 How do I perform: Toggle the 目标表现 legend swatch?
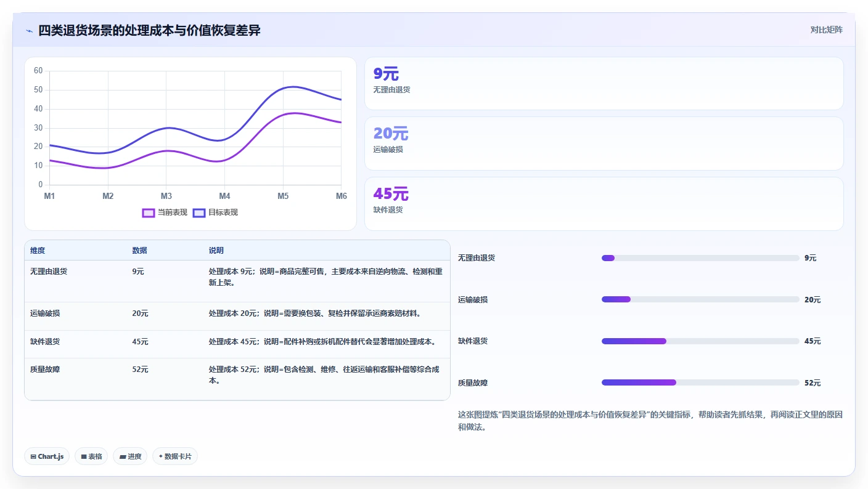click(199, 212)
